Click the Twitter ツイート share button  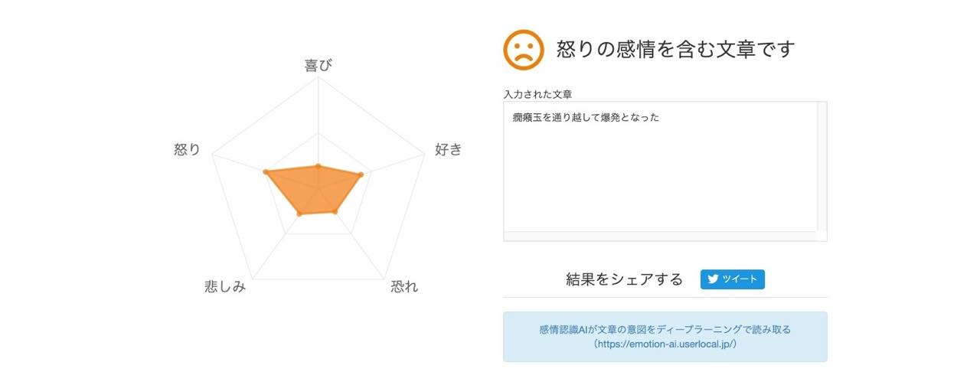tap(732, 279)
